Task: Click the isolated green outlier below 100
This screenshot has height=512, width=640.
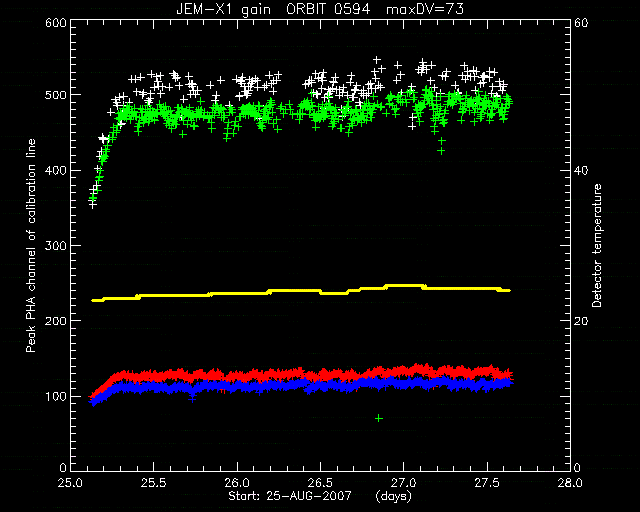Action: pyautogui.click(x=379, y=418)
